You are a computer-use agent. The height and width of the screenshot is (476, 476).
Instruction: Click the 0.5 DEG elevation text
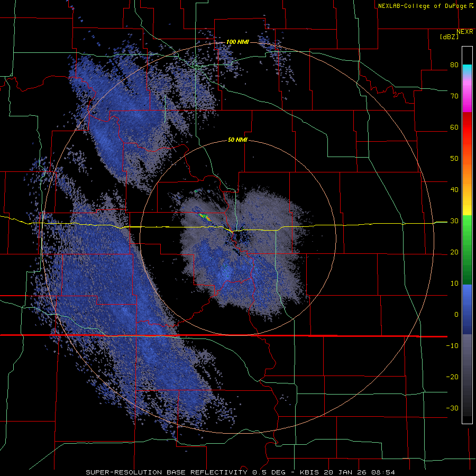pos(268,472)
